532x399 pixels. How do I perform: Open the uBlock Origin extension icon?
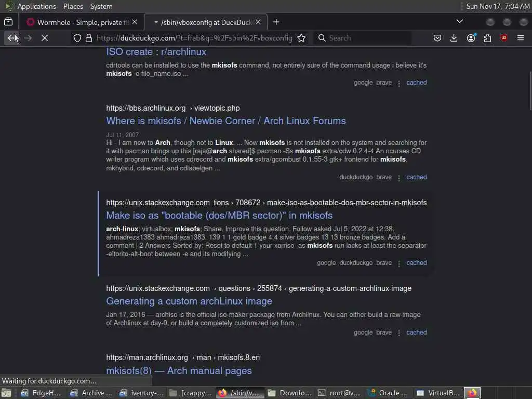click(x=504, y=38)
